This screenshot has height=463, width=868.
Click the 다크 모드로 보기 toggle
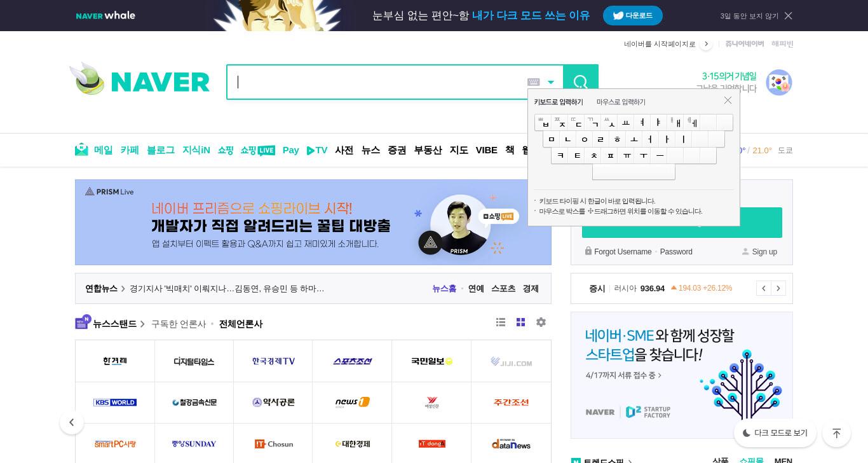point(775,433)
